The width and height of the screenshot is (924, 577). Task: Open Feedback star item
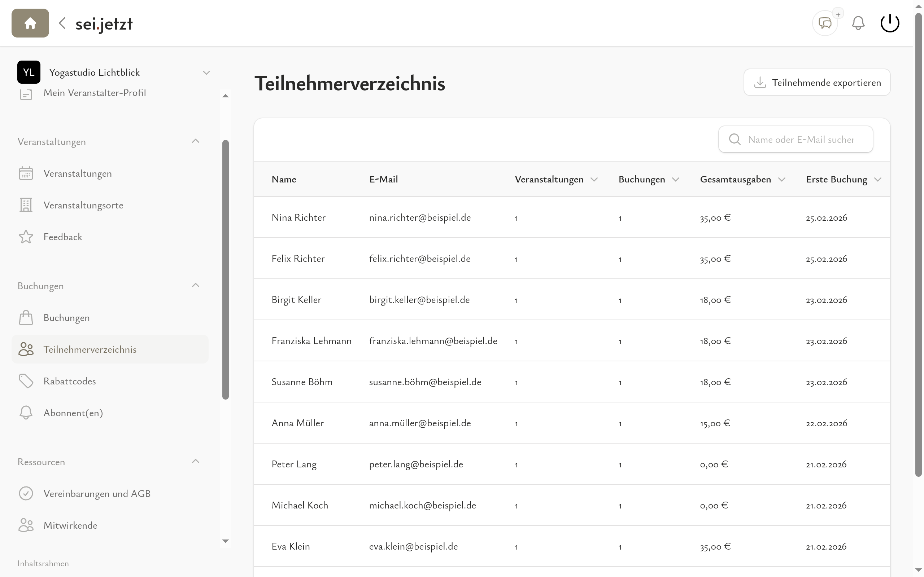(x=62, y=237)
